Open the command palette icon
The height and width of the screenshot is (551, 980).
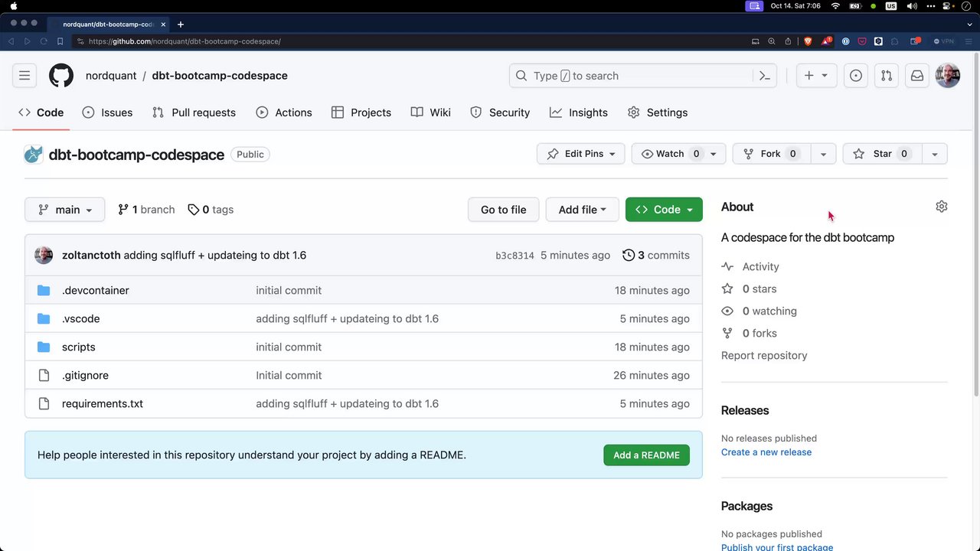(764, 76)
